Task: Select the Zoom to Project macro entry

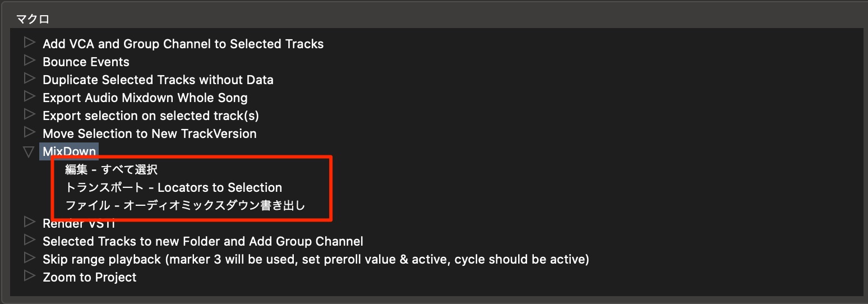Action: pos(90,277)
